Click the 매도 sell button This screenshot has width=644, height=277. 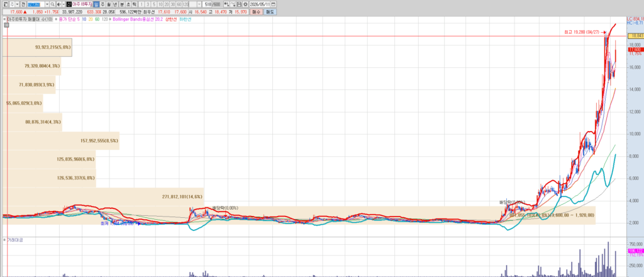pyautogui.click(x=270, y=12)
